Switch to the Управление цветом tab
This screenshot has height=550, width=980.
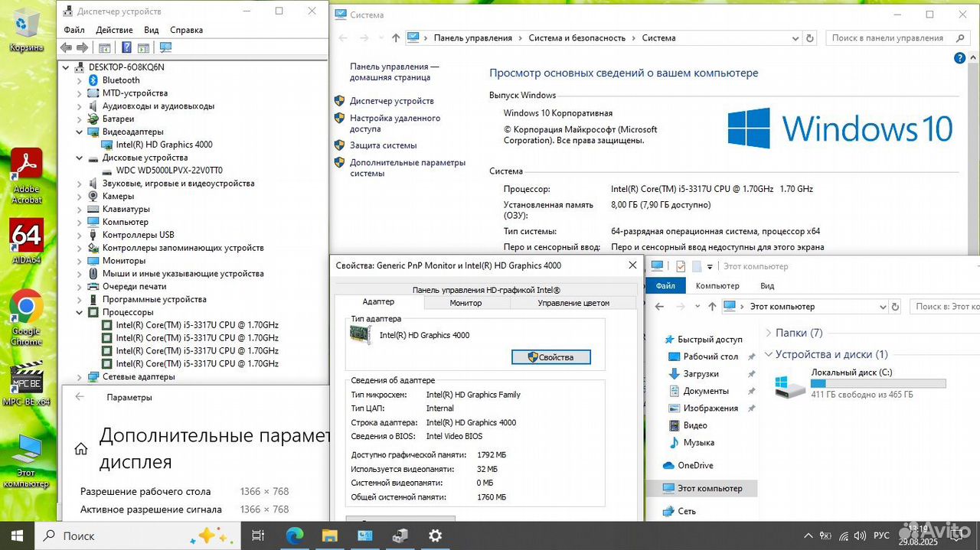tap(573, 303)
